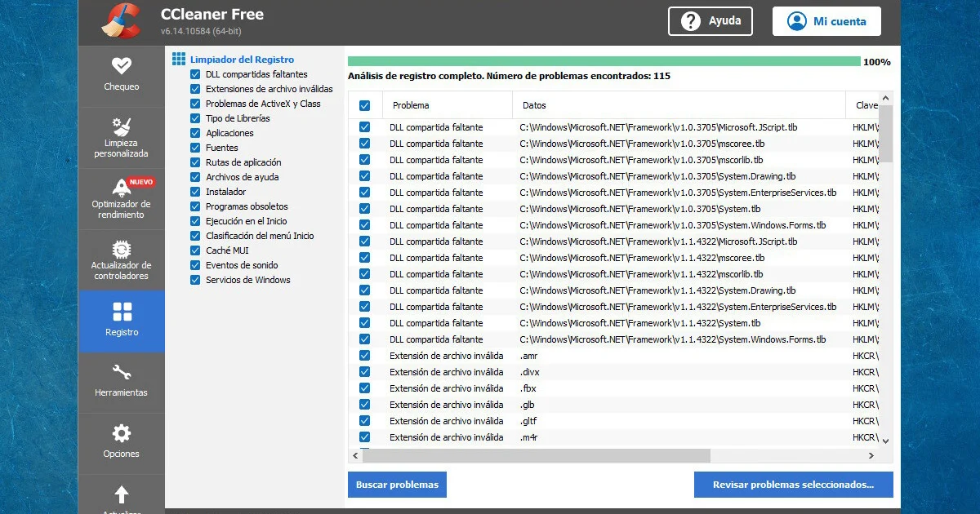Open Ayuda help button

point(710,21)
